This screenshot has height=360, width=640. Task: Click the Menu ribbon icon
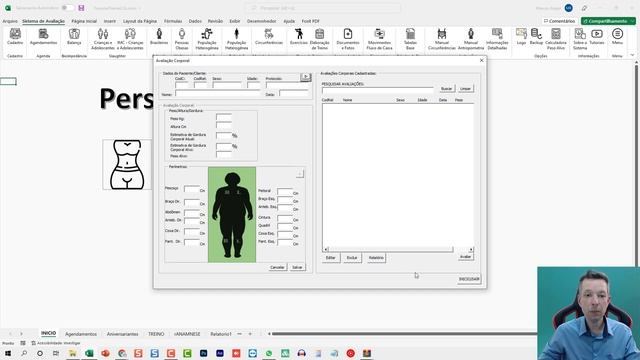click(617, 37)
